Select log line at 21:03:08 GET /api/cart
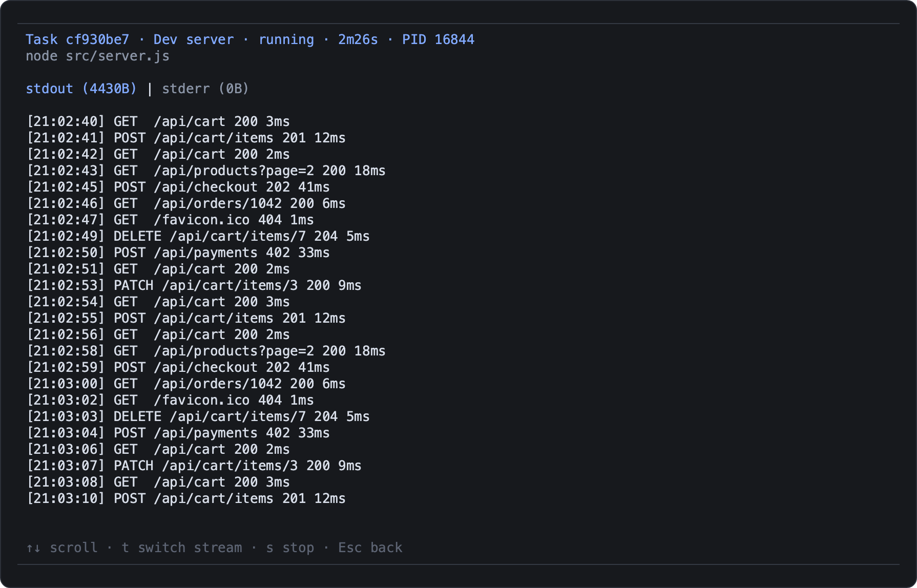The height and width of the screenshot is (588, 917). (158, 482)
